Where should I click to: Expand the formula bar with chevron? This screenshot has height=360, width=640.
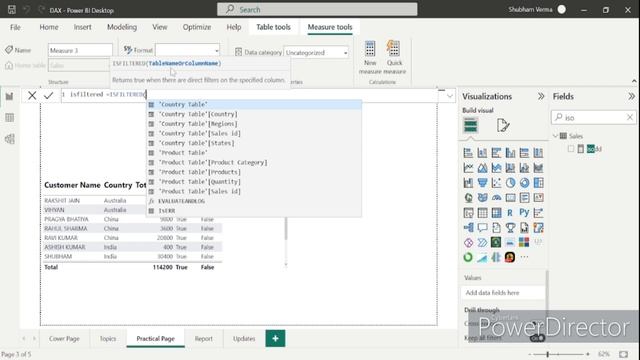click(x=450, y=96)
